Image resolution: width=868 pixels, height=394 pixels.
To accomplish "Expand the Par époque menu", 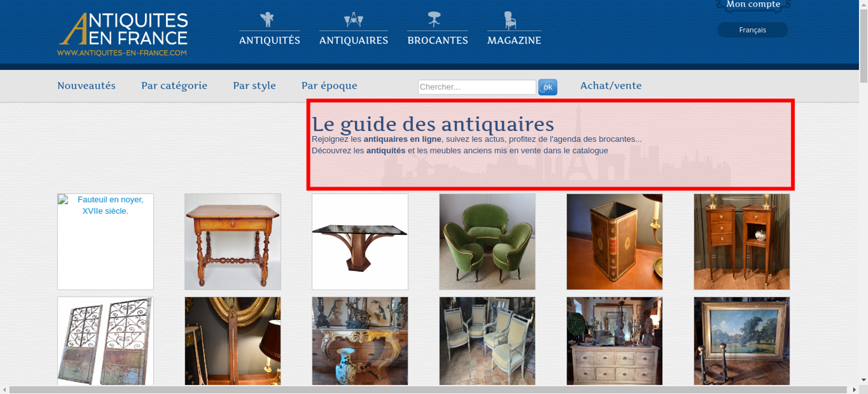I will click(x=329, y=85).
